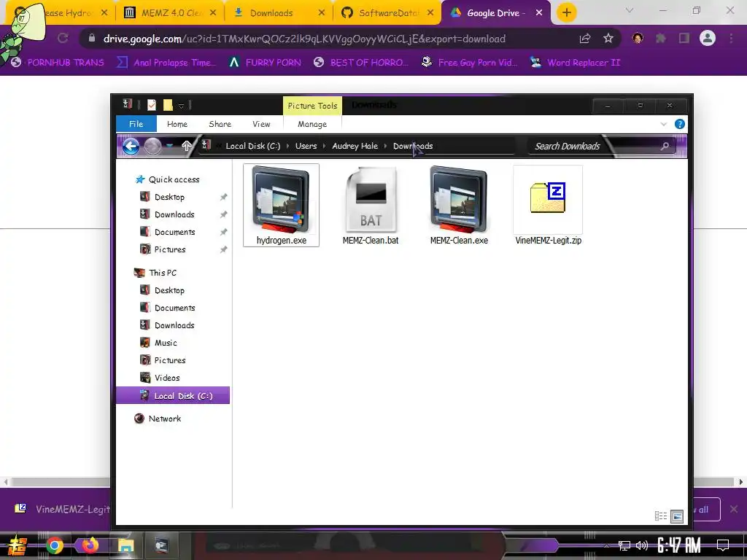Open a new Chrome tab
Viewport: 747px width, 560px height.
(566, 12)
